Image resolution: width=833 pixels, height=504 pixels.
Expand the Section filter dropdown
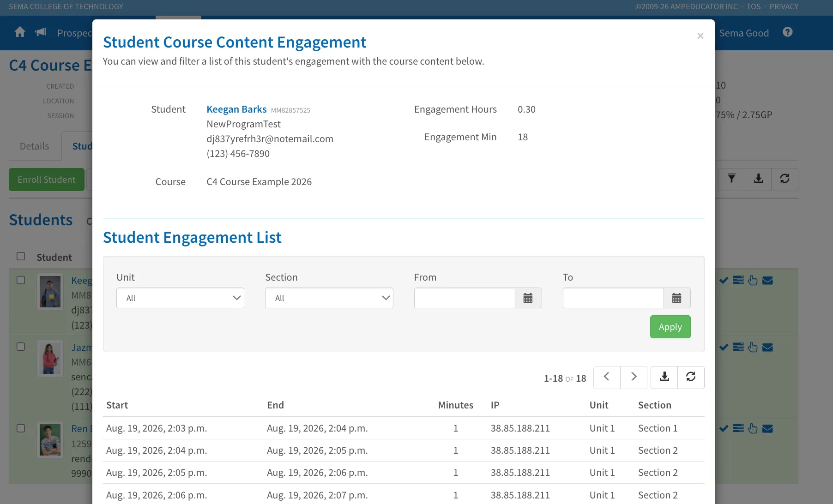click(x=329, y=298)
